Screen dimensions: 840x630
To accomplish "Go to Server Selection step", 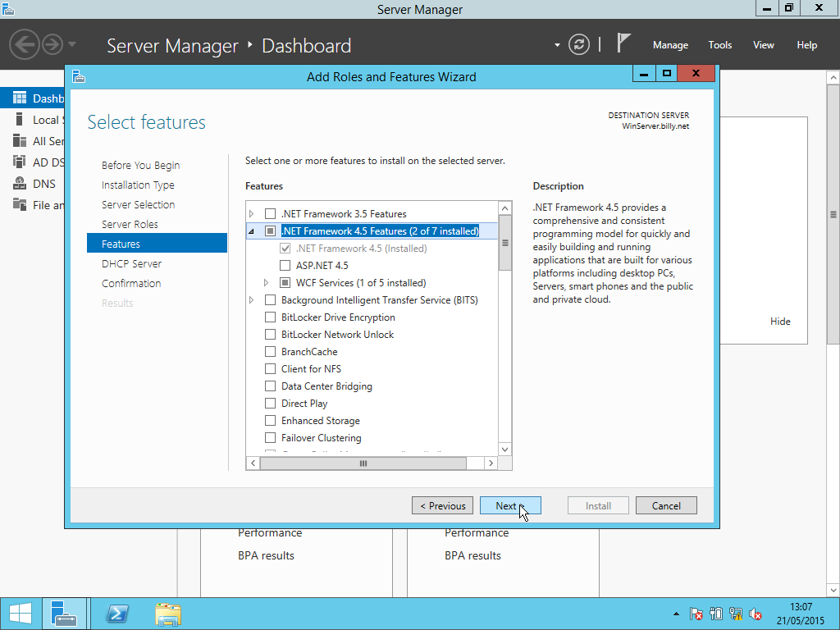I will (x=138, y=204).
